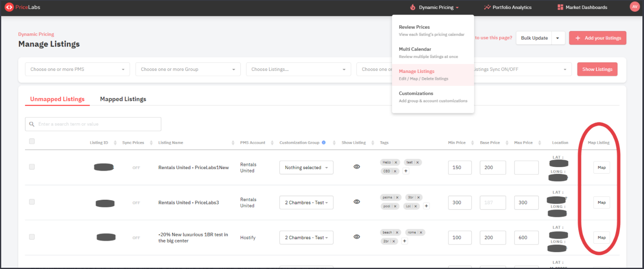Screen dimensions: 644x269
Task: Click Add your listings
Action: [598, 38]
